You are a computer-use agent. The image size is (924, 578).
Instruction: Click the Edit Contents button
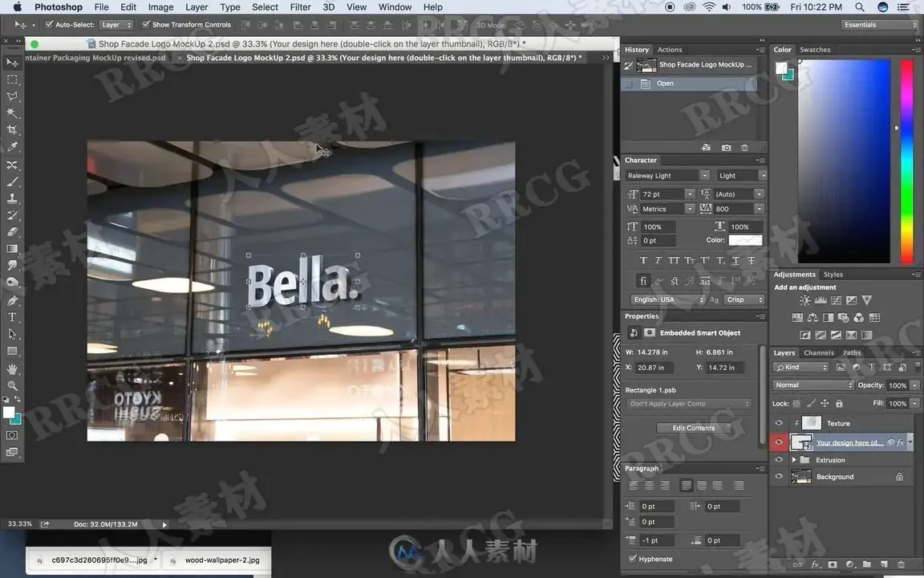[694, 428]
